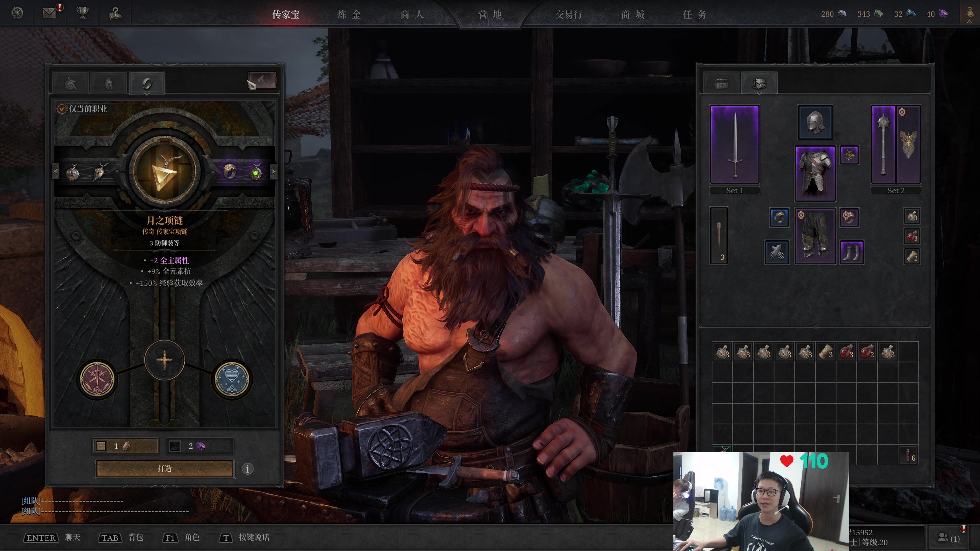
Task: Select Set 2 weapon loadout
Action: pos(895,191)
